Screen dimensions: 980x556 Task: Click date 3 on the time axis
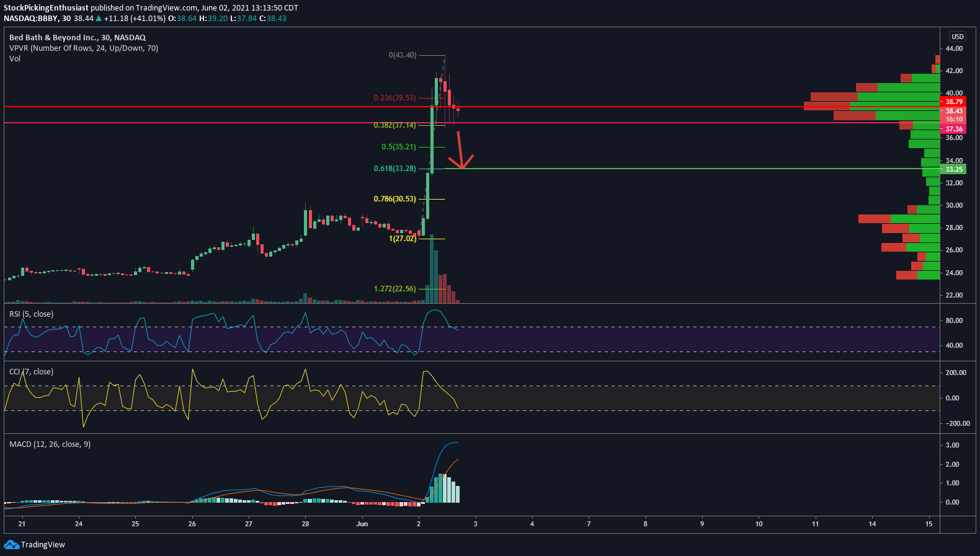tap(475, 524)
